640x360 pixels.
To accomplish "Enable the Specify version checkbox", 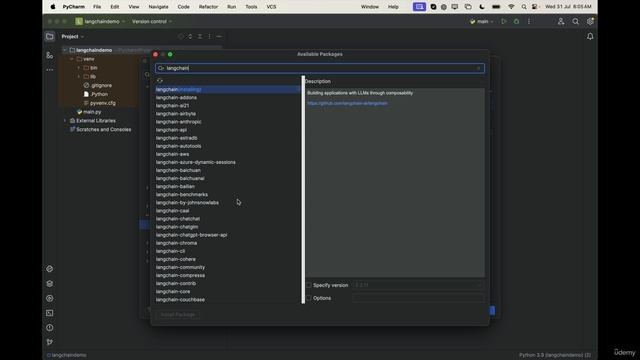I will (x=309, y=285).
